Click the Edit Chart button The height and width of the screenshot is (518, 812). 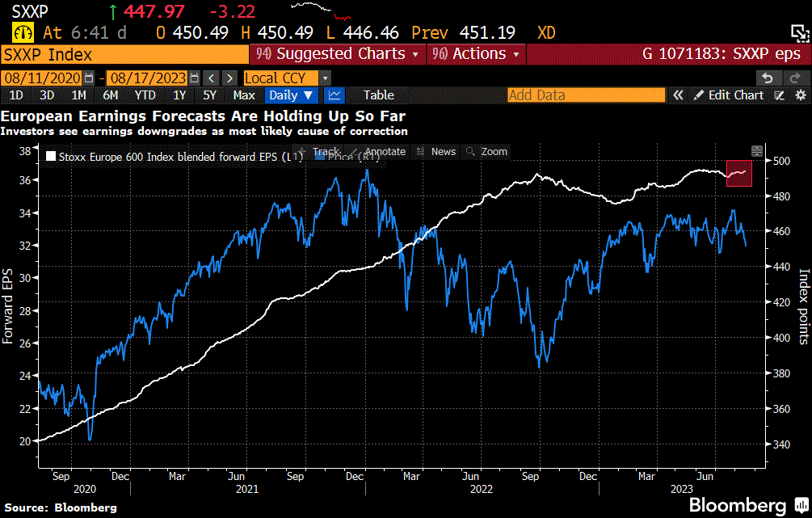[x=729, y=95]
